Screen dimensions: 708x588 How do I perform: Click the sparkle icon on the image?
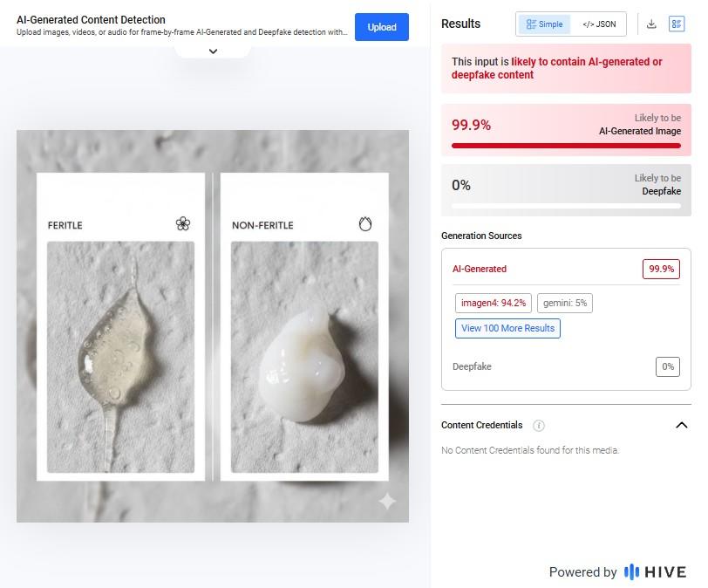(387, 501)
